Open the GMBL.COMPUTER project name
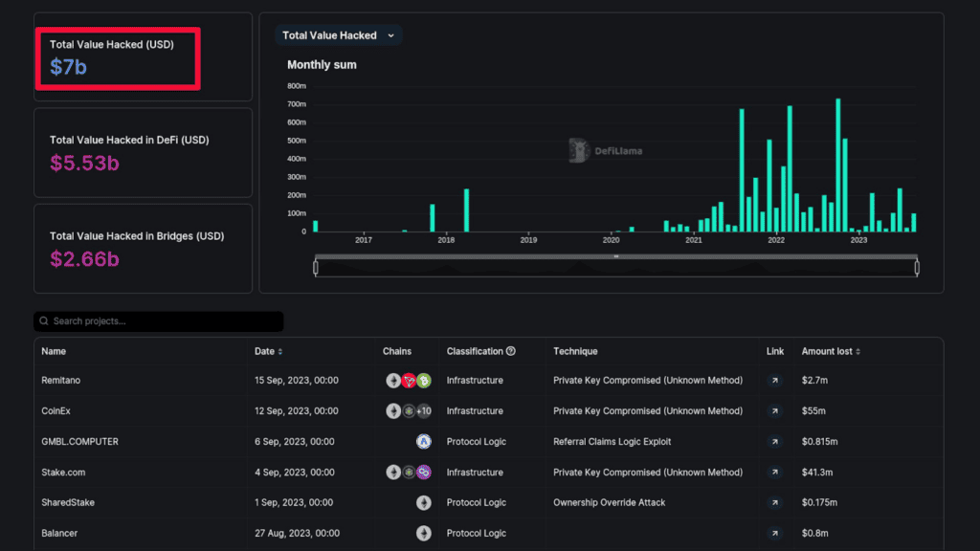Viewport: 980px width, 551px height. (80, 442)
